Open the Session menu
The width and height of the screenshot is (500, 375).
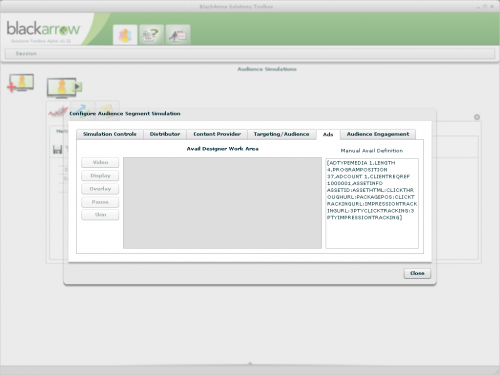[x=26, y=53]
